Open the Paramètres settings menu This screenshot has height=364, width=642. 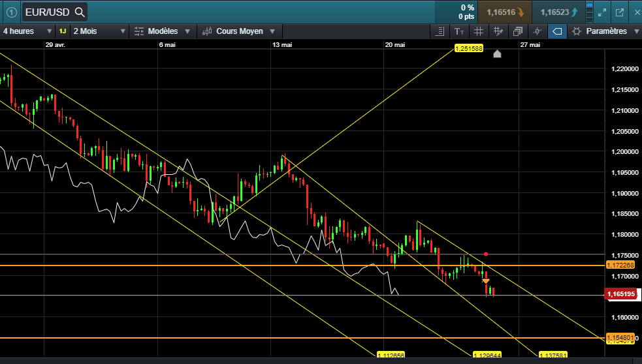pos(605,31)
